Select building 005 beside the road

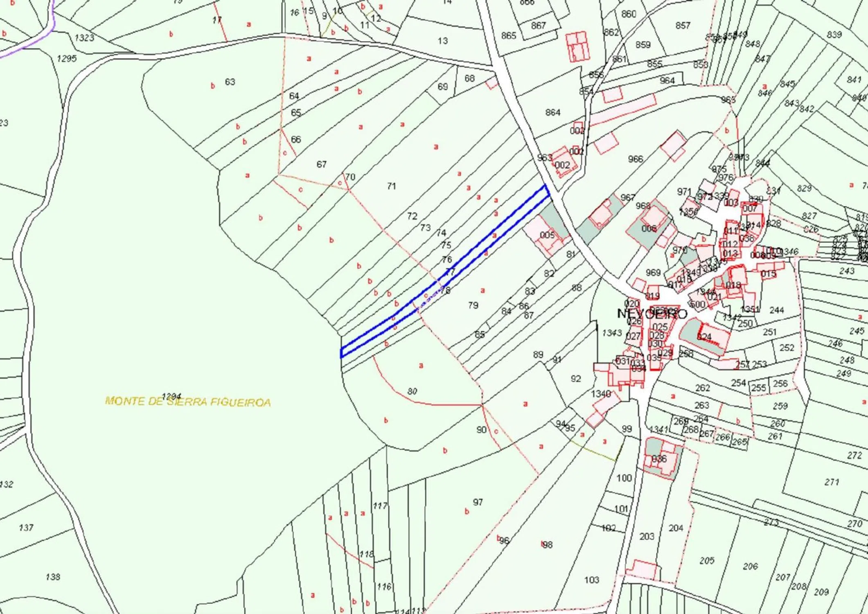(547, 235)
